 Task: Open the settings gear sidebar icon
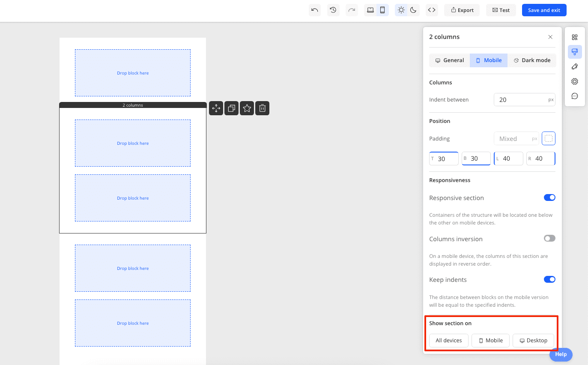click(575, 81)
